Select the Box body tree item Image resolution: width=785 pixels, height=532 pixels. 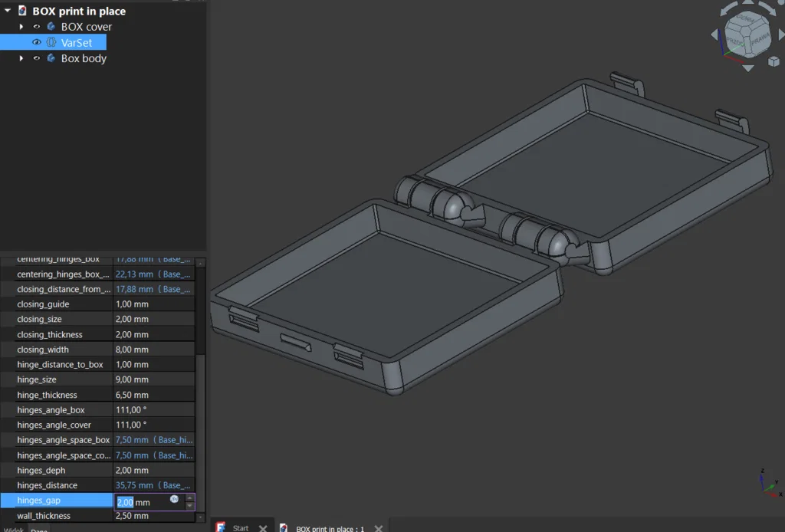[84, 58]
